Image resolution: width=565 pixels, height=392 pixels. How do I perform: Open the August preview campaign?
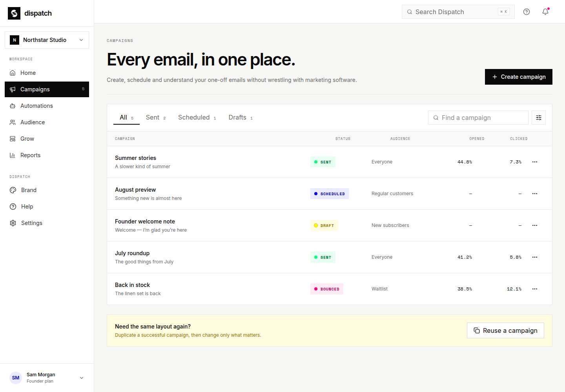click(x=135, y=190)
